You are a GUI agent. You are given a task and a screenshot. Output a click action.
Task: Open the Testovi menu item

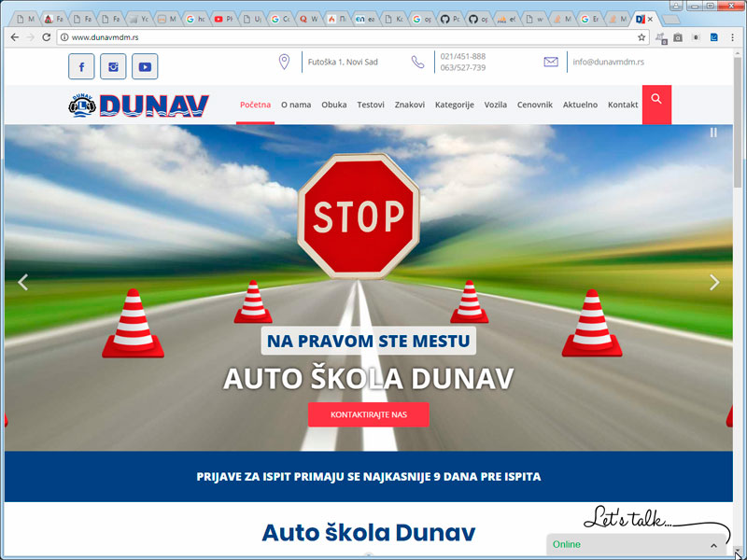pyautogui.click(x=371, y=105)
